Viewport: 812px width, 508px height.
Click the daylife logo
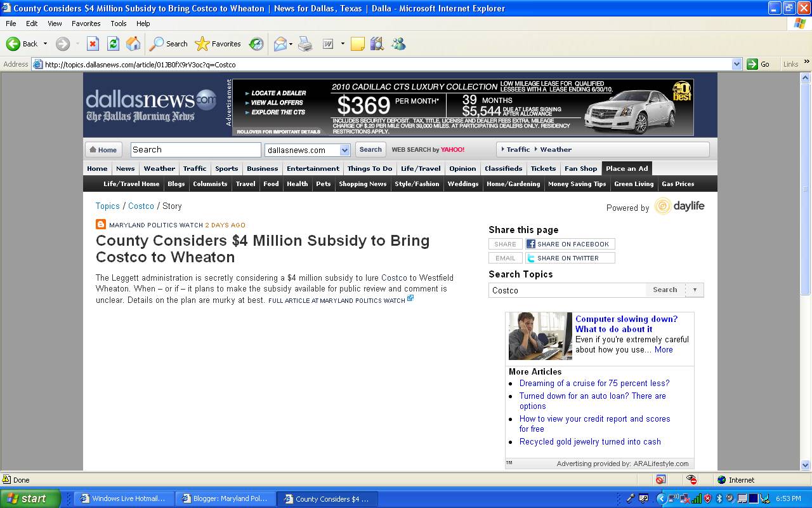(679, 206)
